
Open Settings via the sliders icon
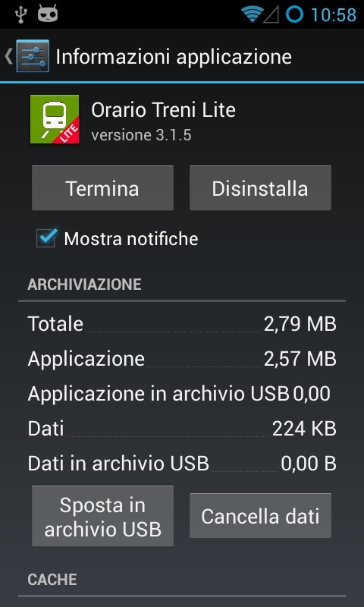pos(33,55)
